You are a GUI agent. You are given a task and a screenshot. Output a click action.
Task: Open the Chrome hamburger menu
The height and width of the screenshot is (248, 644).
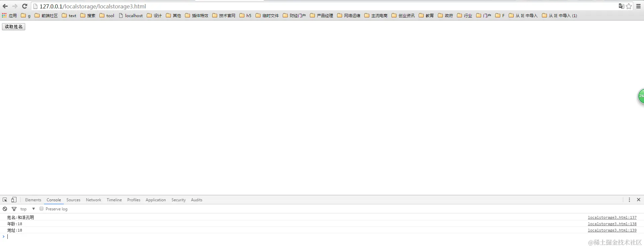point(639,6)
